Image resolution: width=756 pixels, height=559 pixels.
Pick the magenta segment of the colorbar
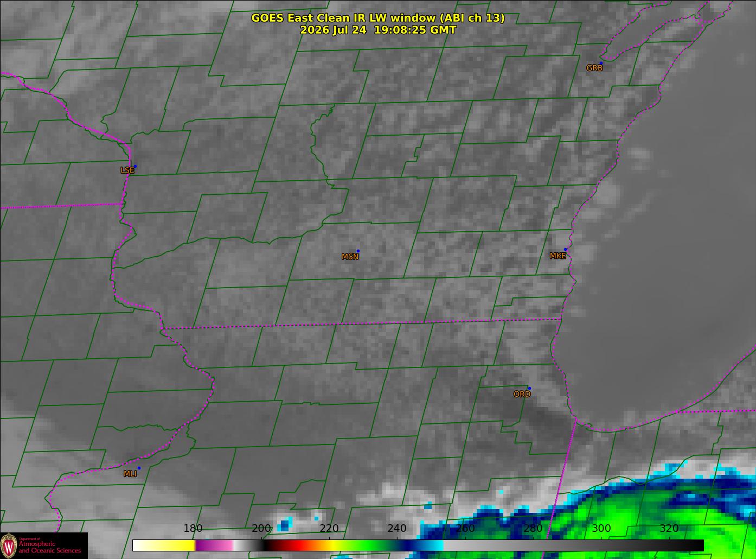click(214, 545)
